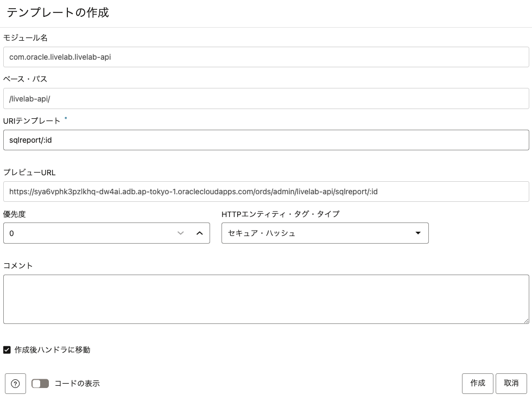Click into the コメント text area
532x401 pixels.
266,299
